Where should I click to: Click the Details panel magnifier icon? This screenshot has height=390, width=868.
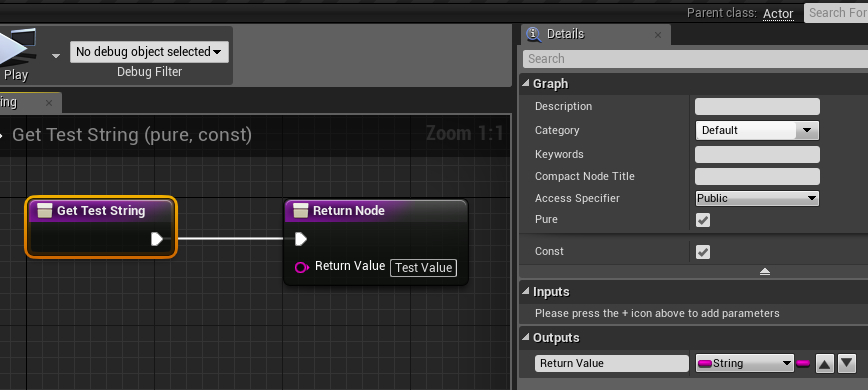click(x=534, y=34)
